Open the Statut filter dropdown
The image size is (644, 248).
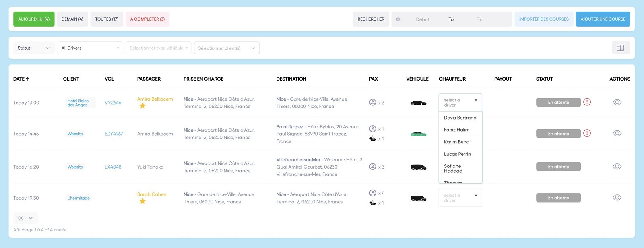point(34,48)
